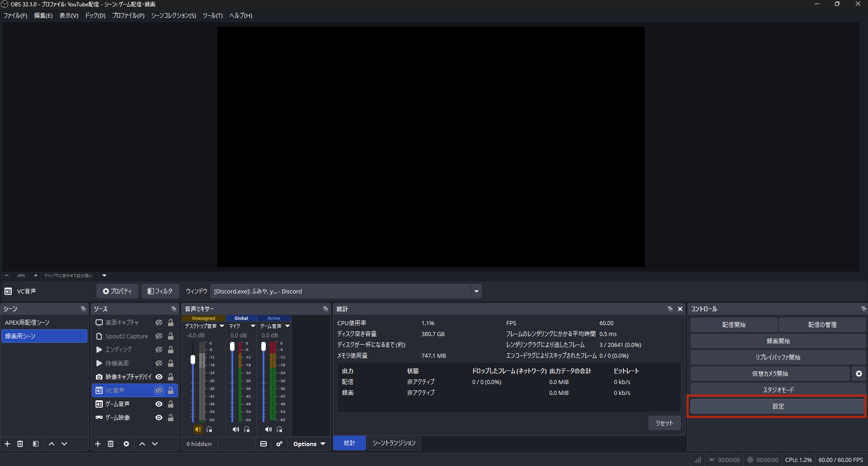Open the プロファイル menu
The height and width of the screenshot is (466, 868).
point(128,15)
